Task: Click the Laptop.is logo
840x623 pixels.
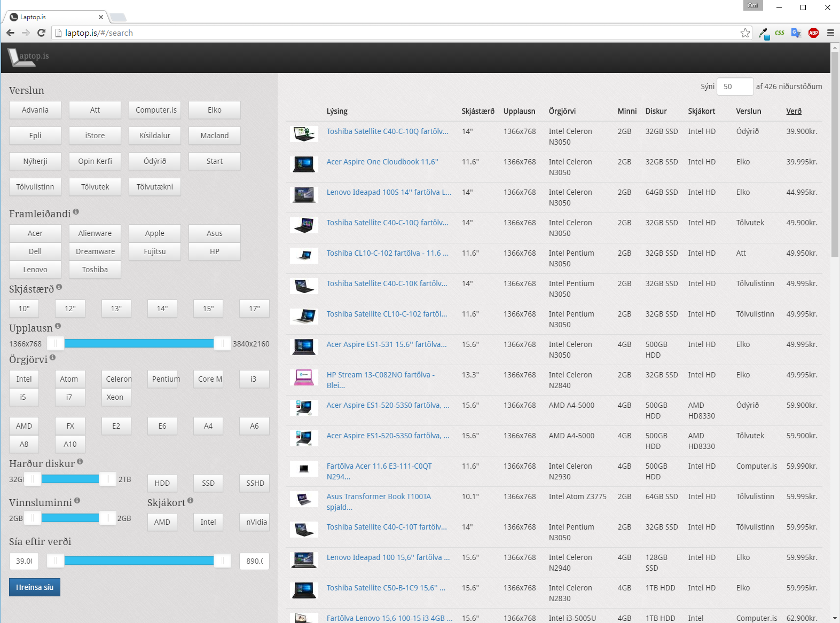Action: [29, 57]
